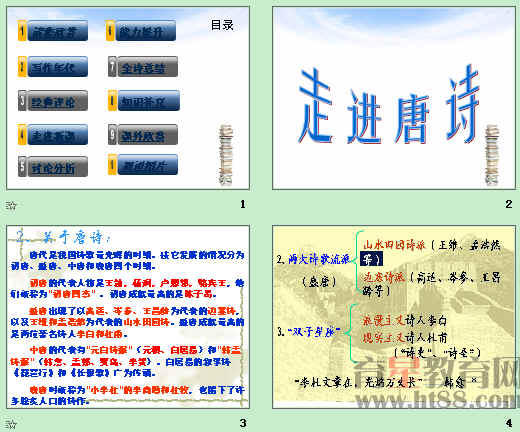Click '两大诗歌流派' blue text in slide 4

pyautogui.click(x=319, y=259)
